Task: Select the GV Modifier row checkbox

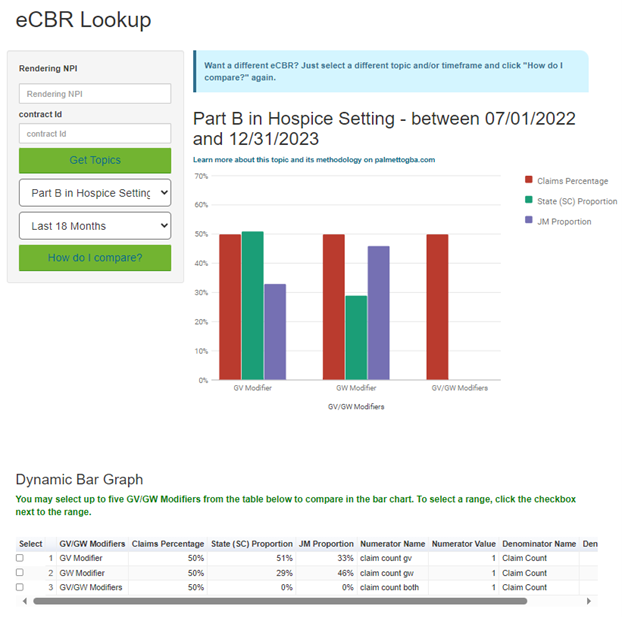Action: point(20,558)
